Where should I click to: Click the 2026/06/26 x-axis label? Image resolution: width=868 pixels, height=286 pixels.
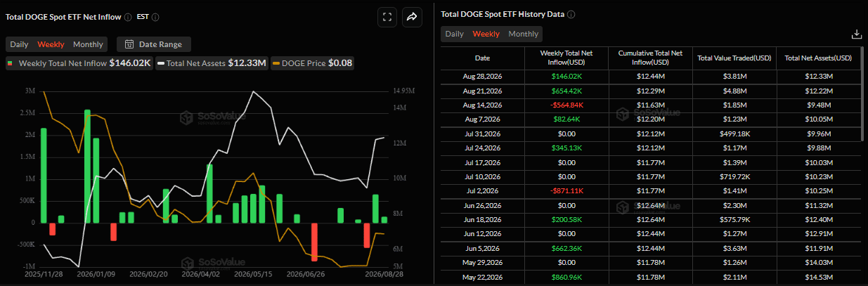tap(304, 273)
